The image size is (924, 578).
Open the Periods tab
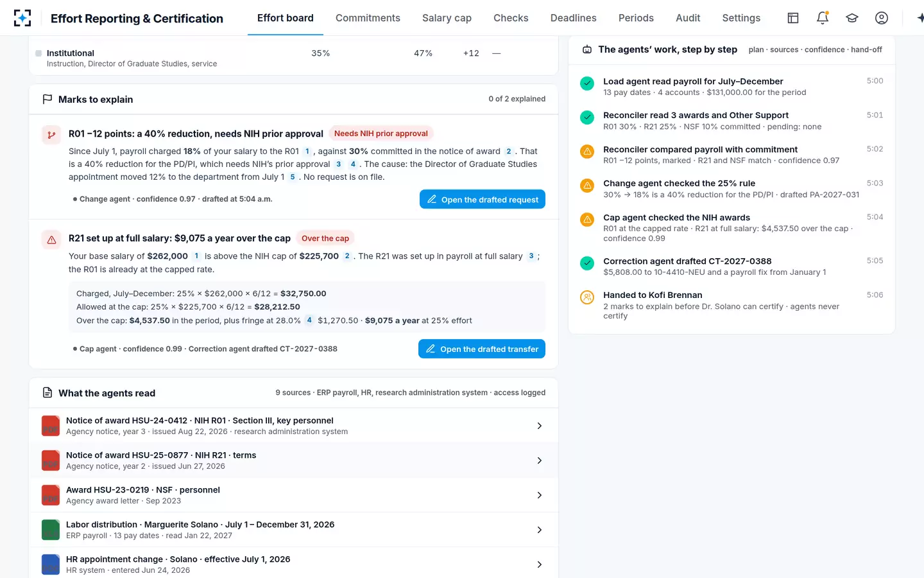[x=636, y=18]
